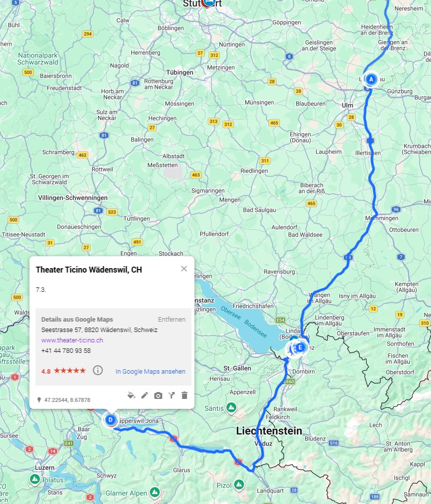Select route waypoint marker A
Screen dimensions: 431x504
point(371,79)
